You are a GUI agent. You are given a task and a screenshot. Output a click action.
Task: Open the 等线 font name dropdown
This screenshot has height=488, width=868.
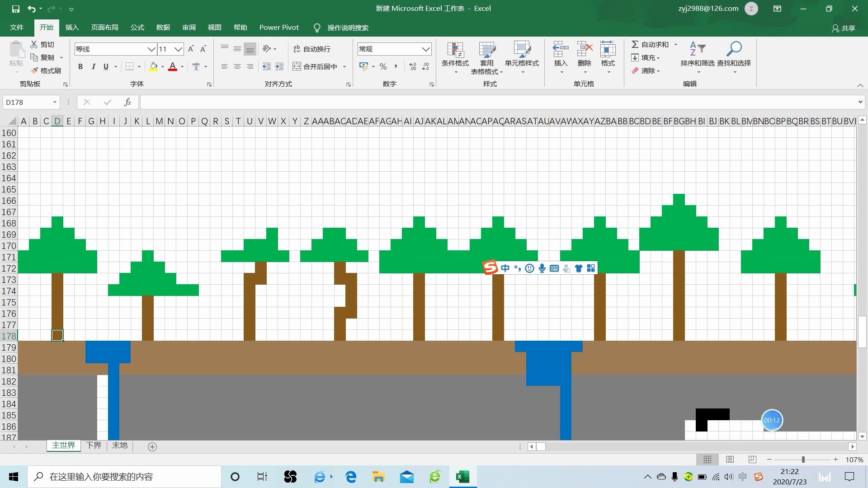coord(151,49)
